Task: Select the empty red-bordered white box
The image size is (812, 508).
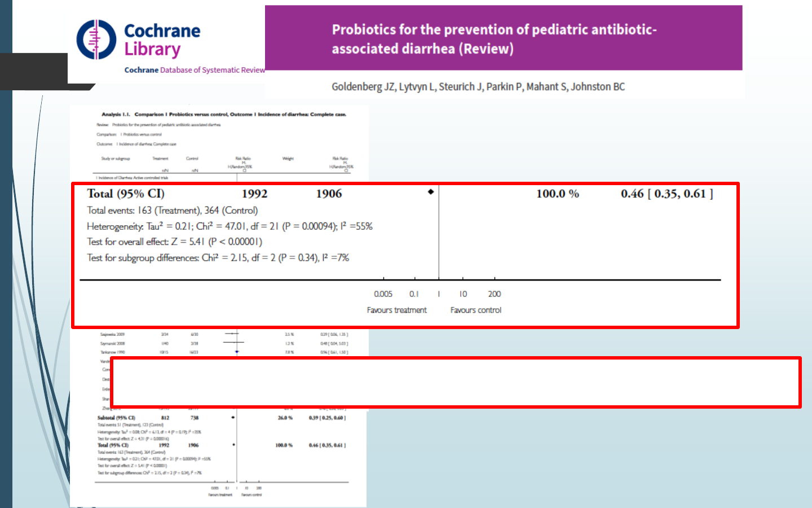Action: pos(456,382)
